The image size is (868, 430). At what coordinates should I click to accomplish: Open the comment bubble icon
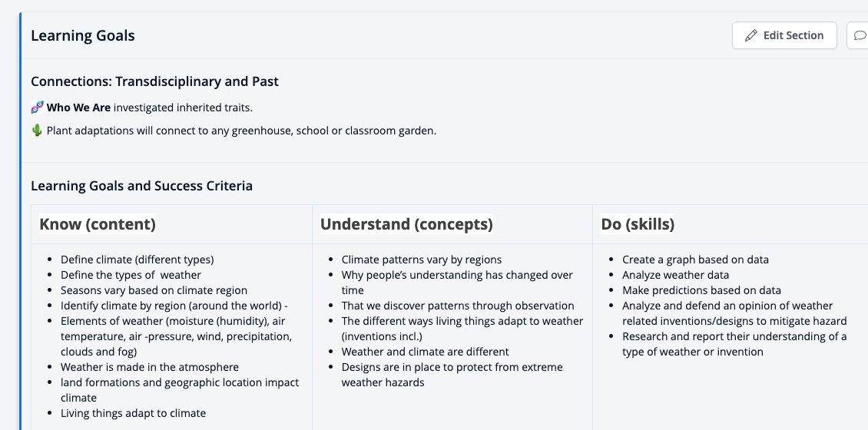860,35
